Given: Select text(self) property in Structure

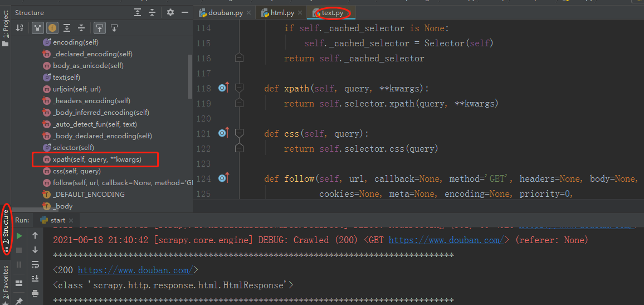Looking at the screenshot, I should (61, 78).
